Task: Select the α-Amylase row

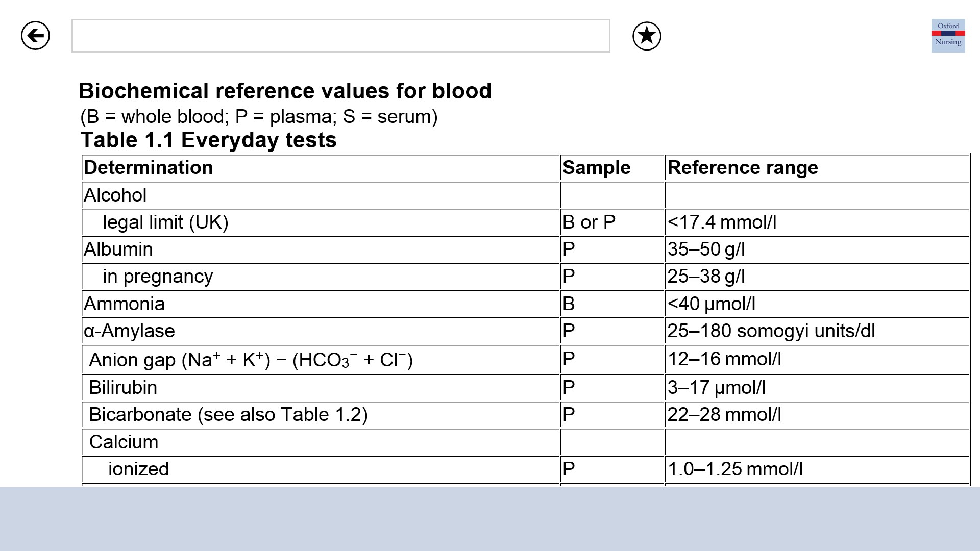Action: [x=129, y=331]
